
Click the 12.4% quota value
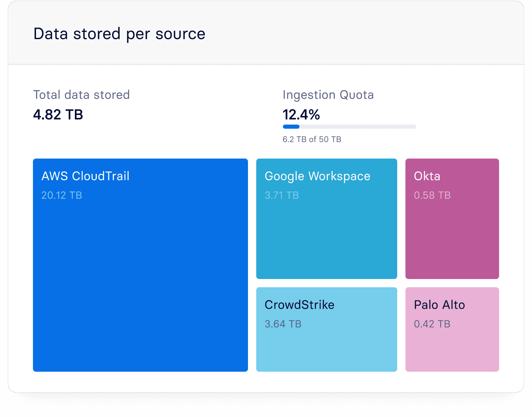(x=301, y=115)
